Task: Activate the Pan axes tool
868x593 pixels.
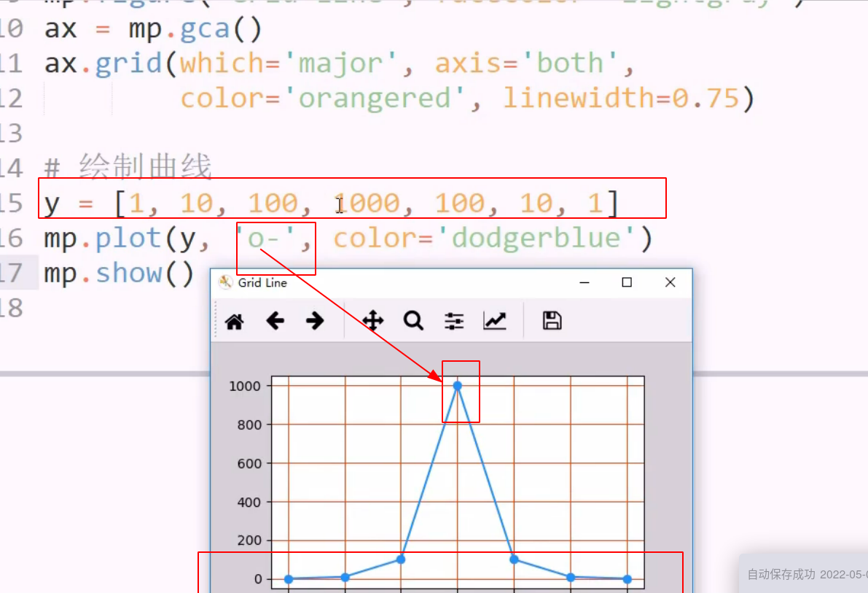Action: click(372, 321)
